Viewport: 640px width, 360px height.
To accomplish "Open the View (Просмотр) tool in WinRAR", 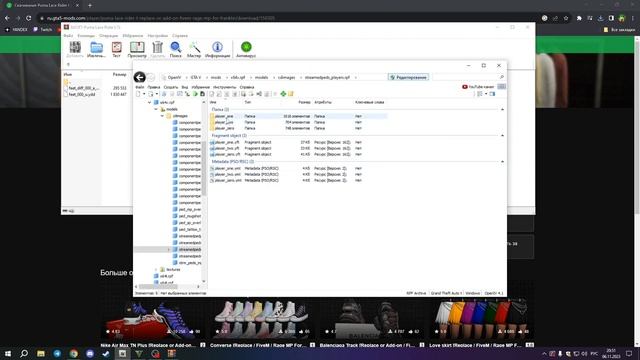I will point(137,48).
